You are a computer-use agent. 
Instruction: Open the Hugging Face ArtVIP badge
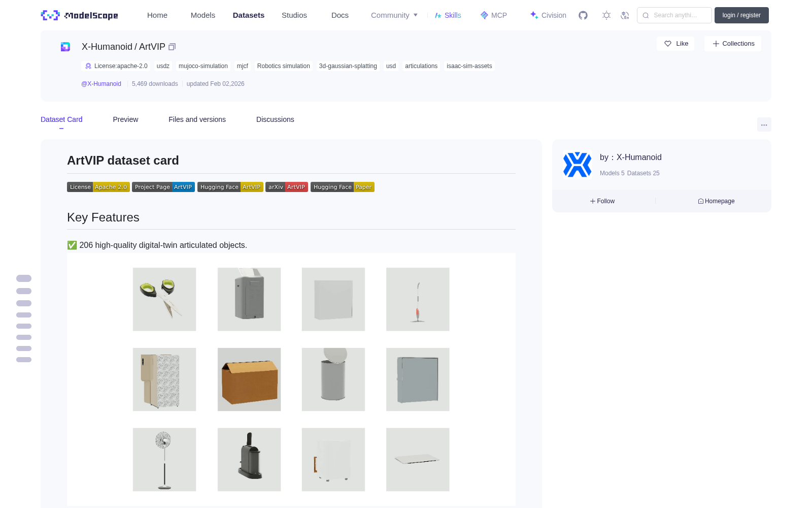pyautogui.click(x=230, y=187)
